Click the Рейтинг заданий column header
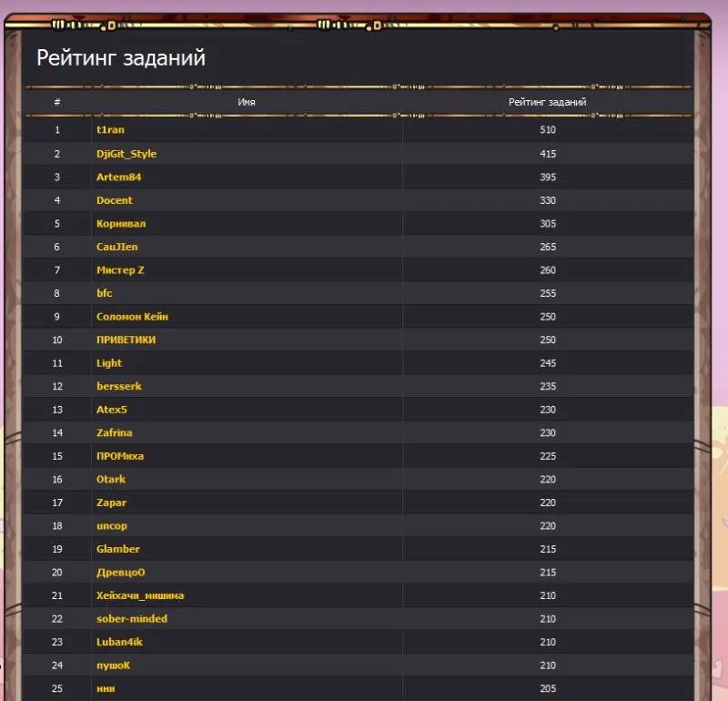The width and height of the screenshot is (728, 701). click(x=547, y=103)
